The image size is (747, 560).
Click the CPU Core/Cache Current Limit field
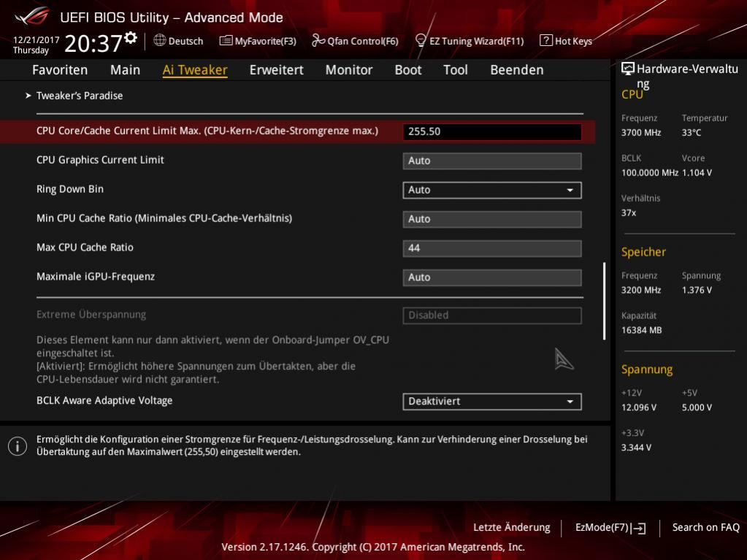click(x=492, y=131)
